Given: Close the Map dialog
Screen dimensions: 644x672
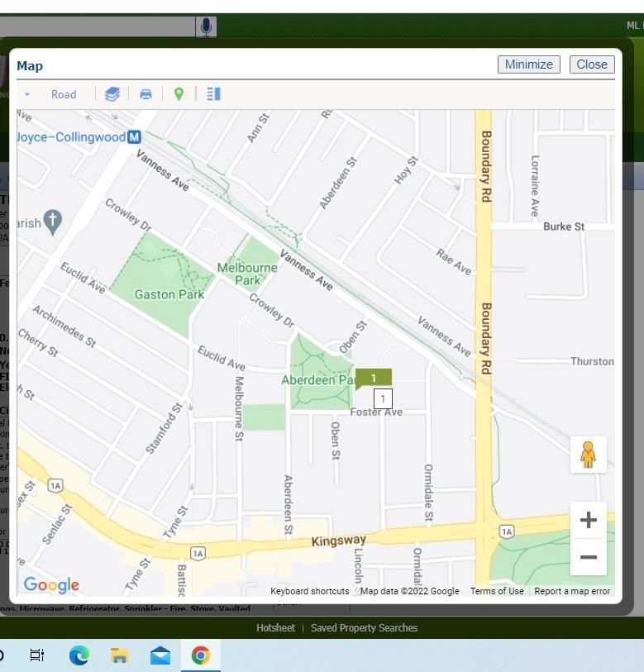Looking at the screenshot, I should [592, 64].
